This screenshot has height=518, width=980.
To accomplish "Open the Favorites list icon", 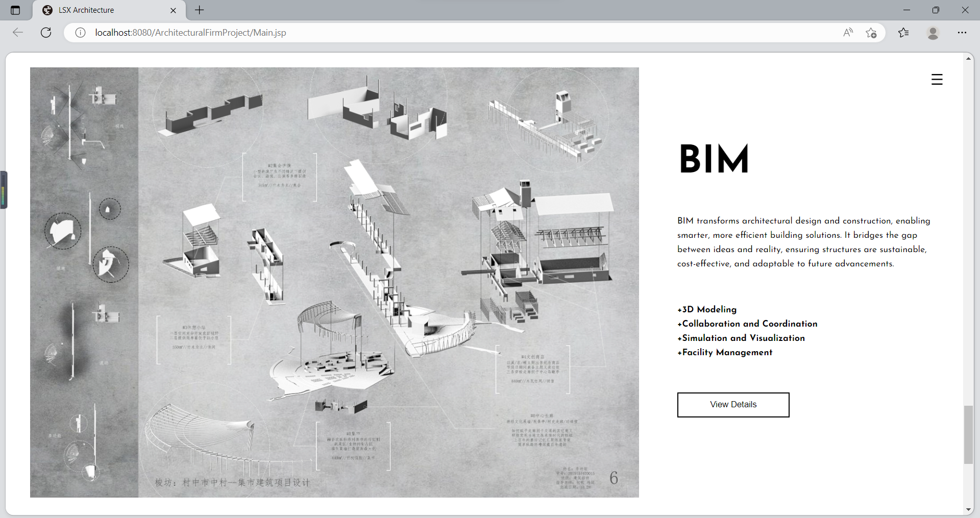I will tap(903, 33).
